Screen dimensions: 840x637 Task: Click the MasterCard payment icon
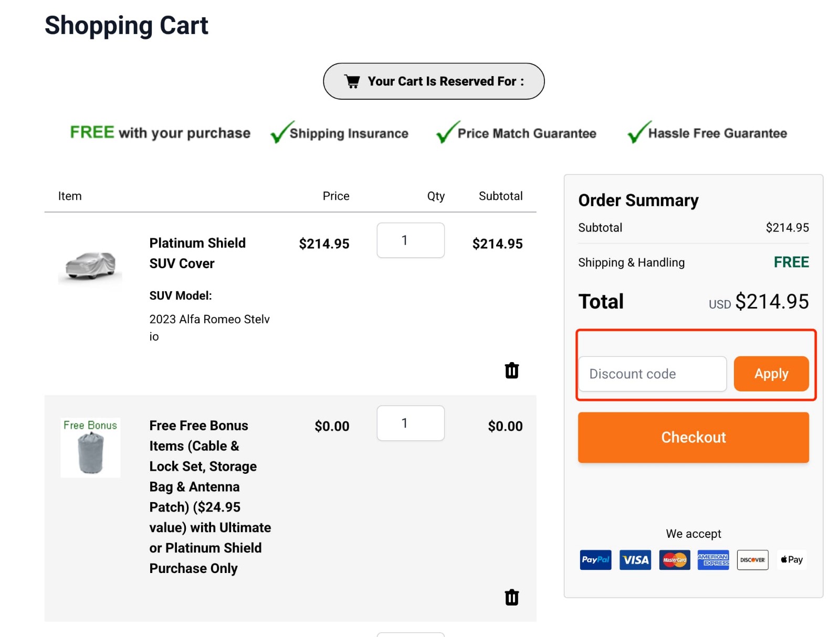point(674,560)
